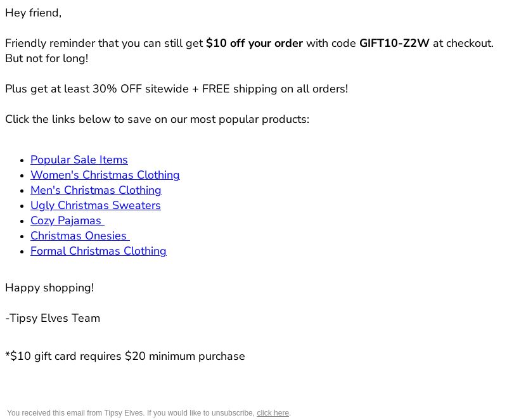The width and height of the screenshot is (507, 420).
Task: Click the bullet beside Formal Christmas Clothing
Action: (22, 251)
